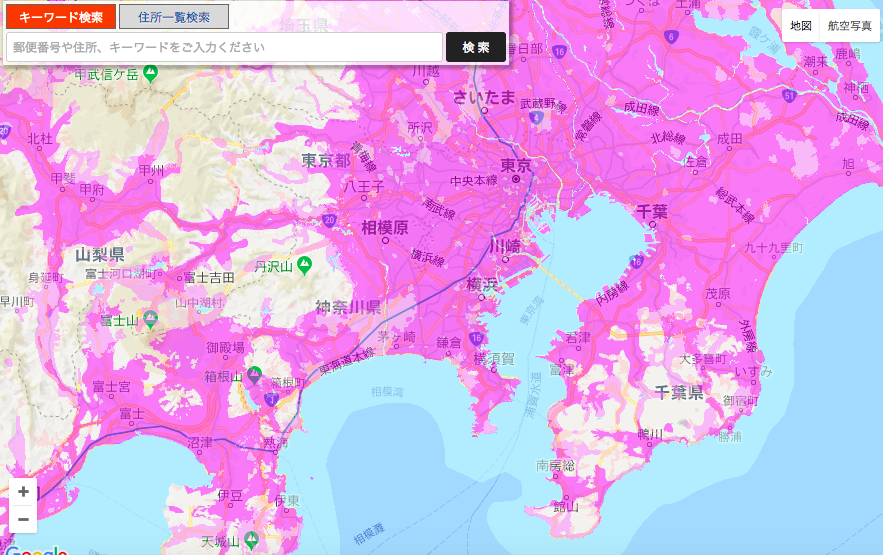The height and width of the screenshot is (555, 883).
Task: Click the 神奈川県 prefecture label
Action: click(349, 307)
